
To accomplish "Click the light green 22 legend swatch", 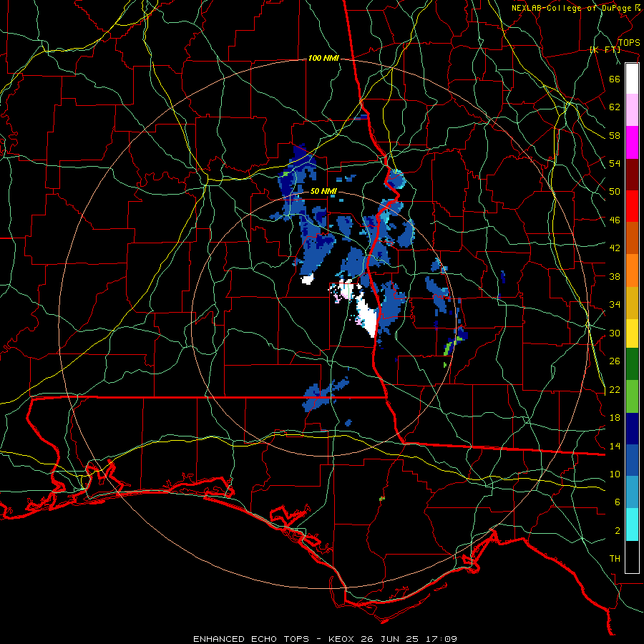I will tap(632, 396).
